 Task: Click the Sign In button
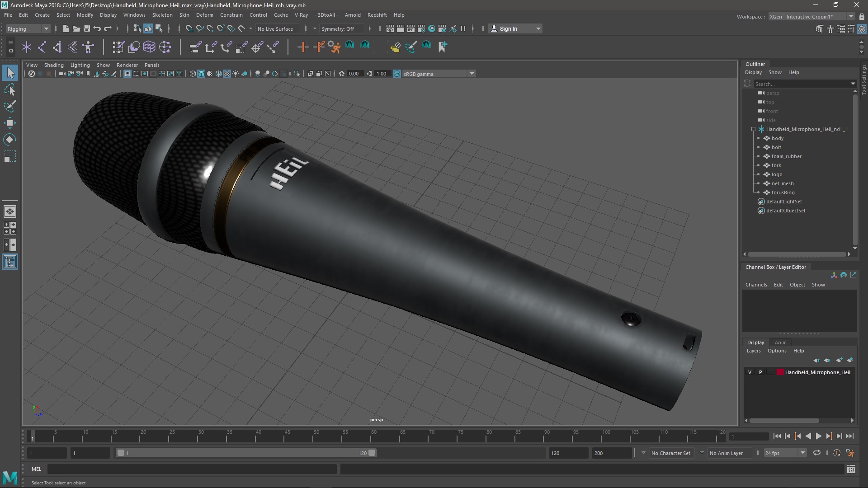pyautogui.click(x=508, y=28)
